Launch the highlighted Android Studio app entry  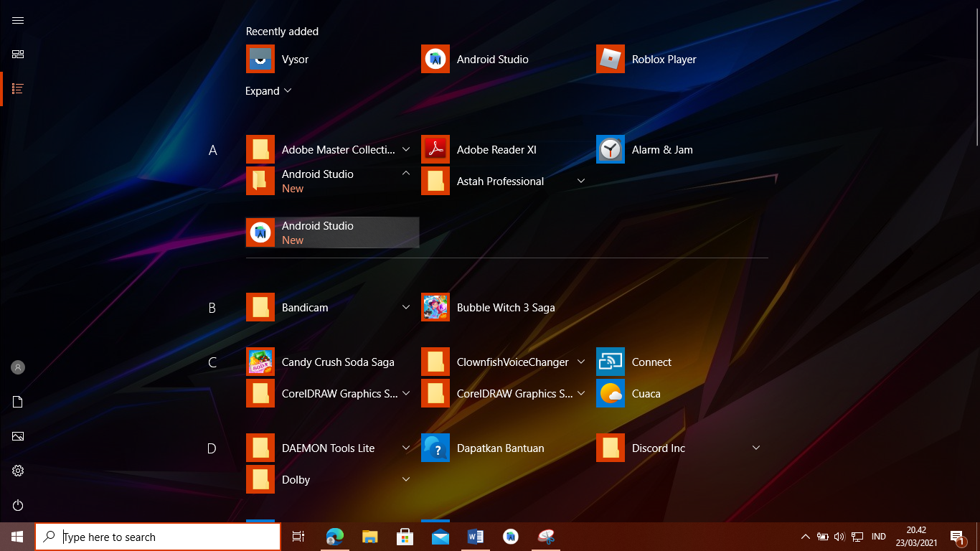[x=332, y=232]
